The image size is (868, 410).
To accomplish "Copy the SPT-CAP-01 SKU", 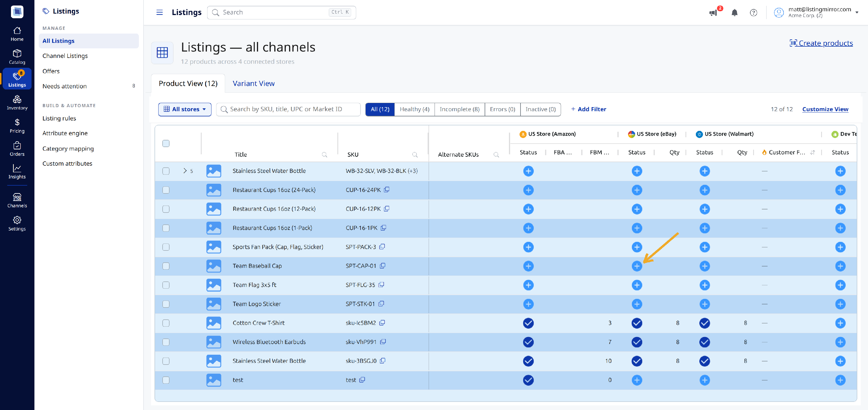I will click(x=382, y=266).
